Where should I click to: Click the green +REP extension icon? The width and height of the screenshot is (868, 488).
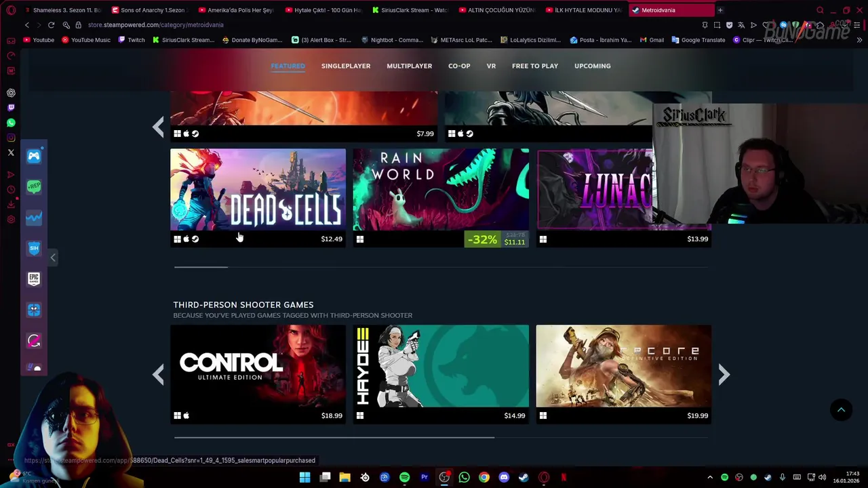pyautogui.click(x=34, y=186)
